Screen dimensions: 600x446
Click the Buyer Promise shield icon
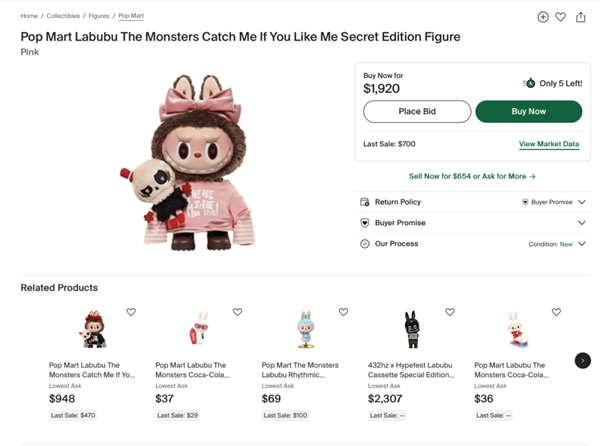(x=365, y=223)
